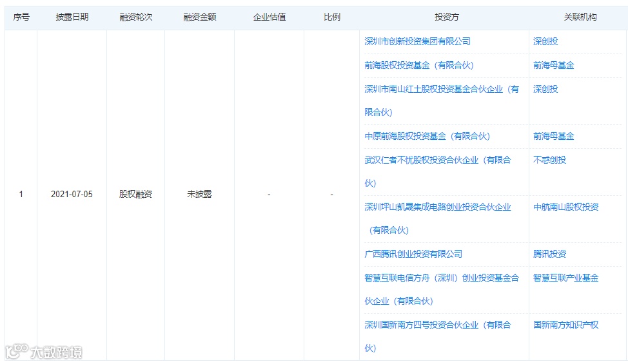Image resolution: width=628 pixels, height=364 pixels.
Task: Select the 企业估值 column header
Action: tap(269, 17)
